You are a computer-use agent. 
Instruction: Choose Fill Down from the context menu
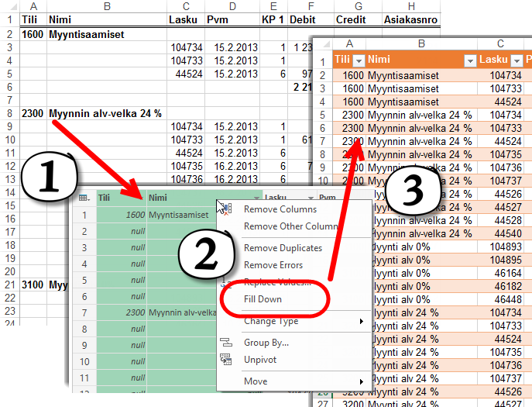(263, 299)
